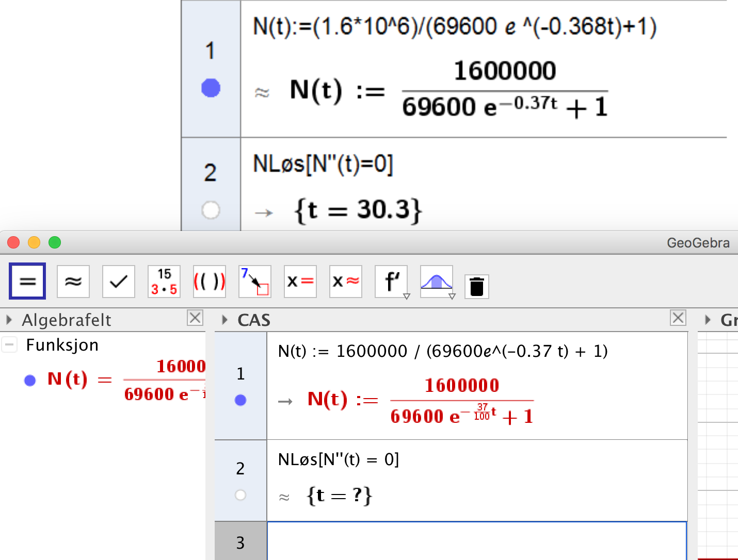Select the Numeric approximation (≈) tool
The height and width of the screenshot is (560, 738).
[73, 281]
